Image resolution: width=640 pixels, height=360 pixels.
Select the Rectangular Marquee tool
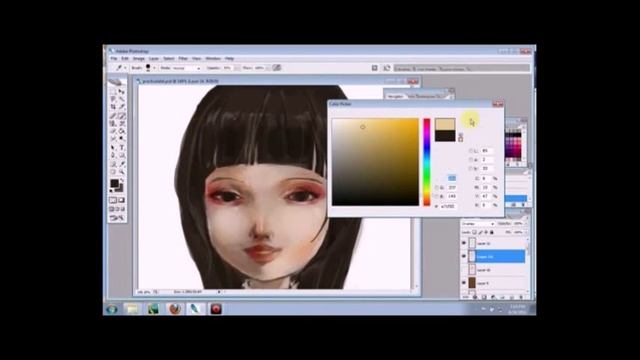click(x=113, y=92)
